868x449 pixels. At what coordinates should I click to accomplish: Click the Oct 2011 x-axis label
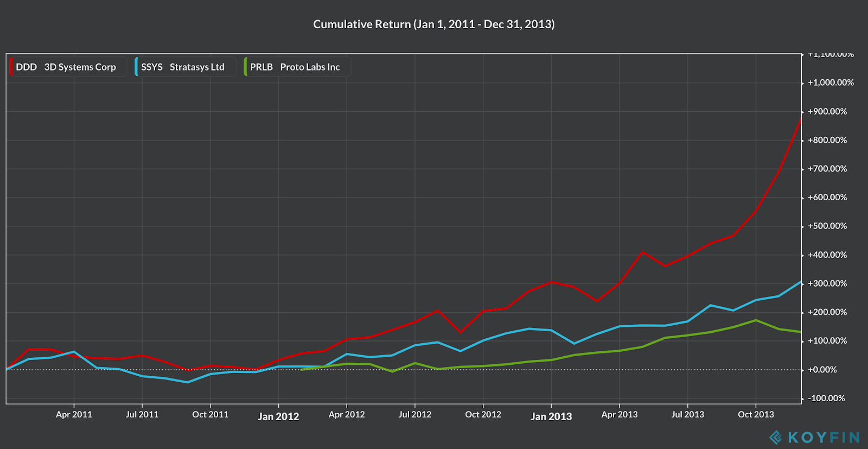[210, 414]
